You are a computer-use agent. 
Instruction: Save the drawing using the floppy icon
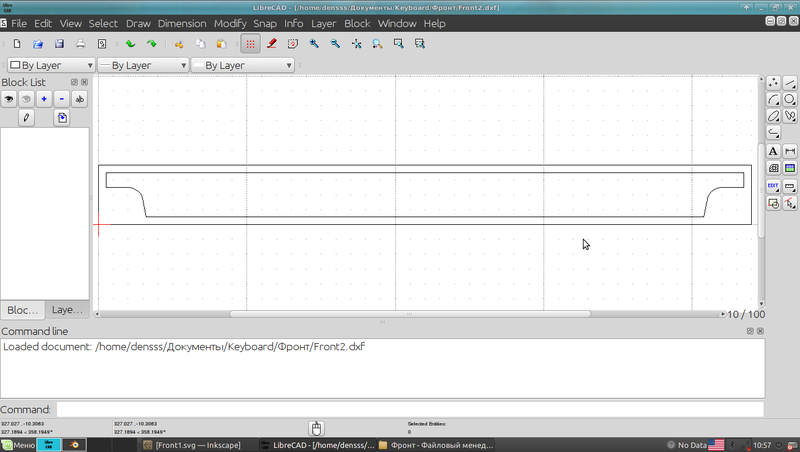59,44
